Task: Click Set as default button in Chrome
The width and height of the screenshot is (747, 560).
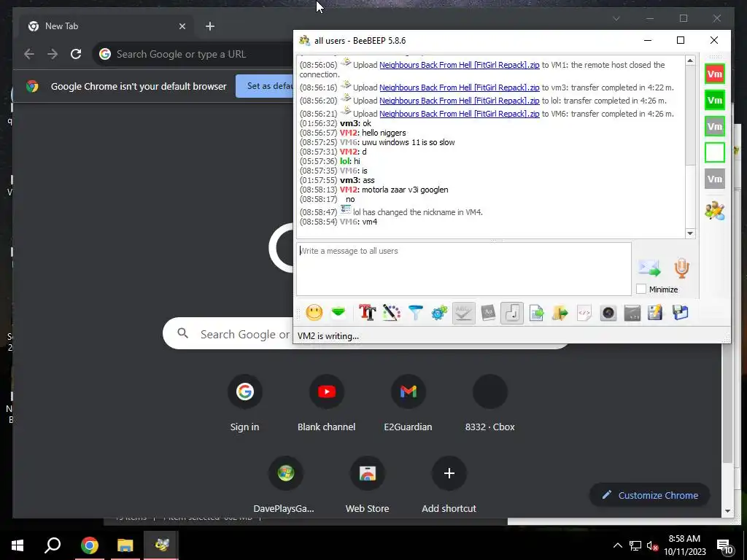Action: click(x=265, y=86)
